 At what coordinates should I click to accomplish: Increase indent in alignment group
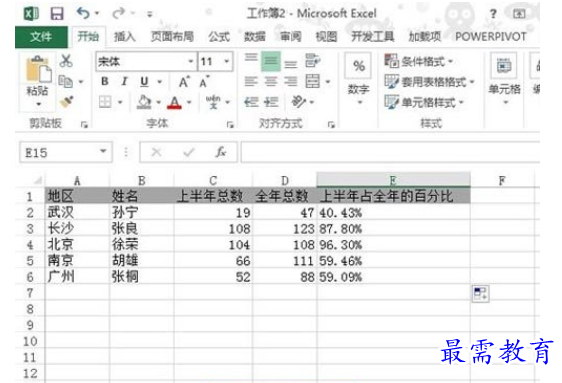click(271, 102)
